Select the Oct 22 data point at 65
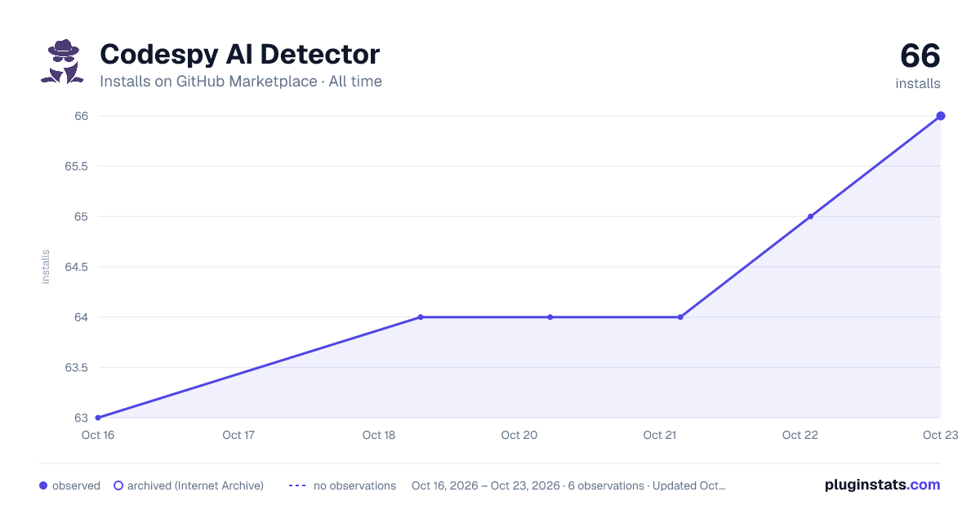The image size is (980, 514). pyautogui.click(x=810, y=216)
